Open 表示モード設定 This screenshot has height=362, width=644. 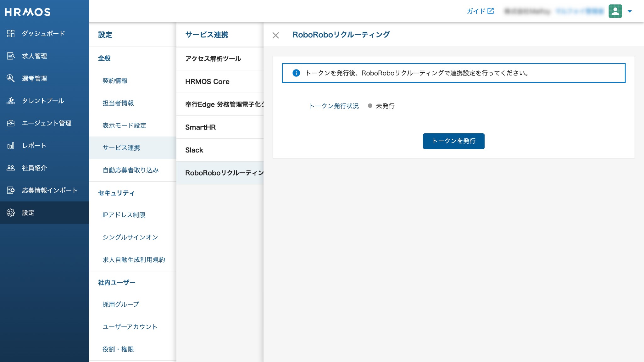[x=132, y=125]
